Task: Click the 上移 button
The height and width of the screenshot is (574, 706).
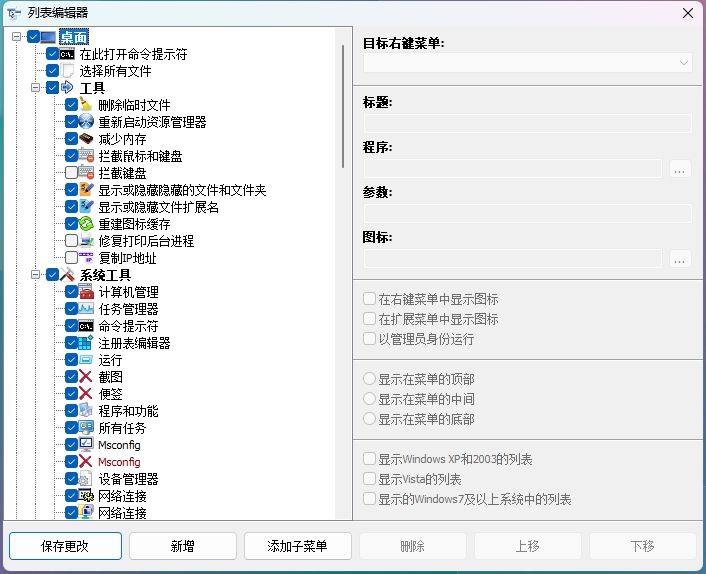Action: 527,546
